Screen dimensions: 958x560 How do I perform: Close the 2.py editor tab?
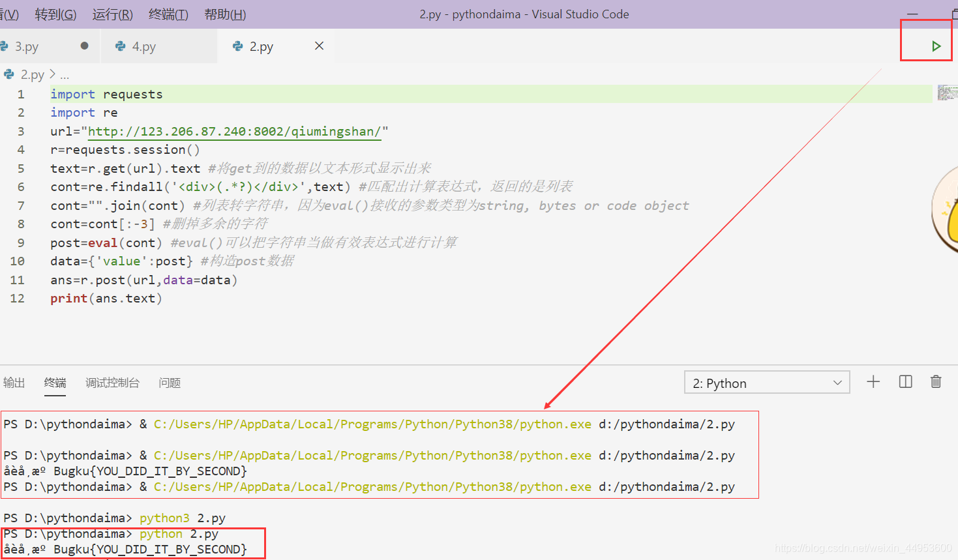(319, 46)
